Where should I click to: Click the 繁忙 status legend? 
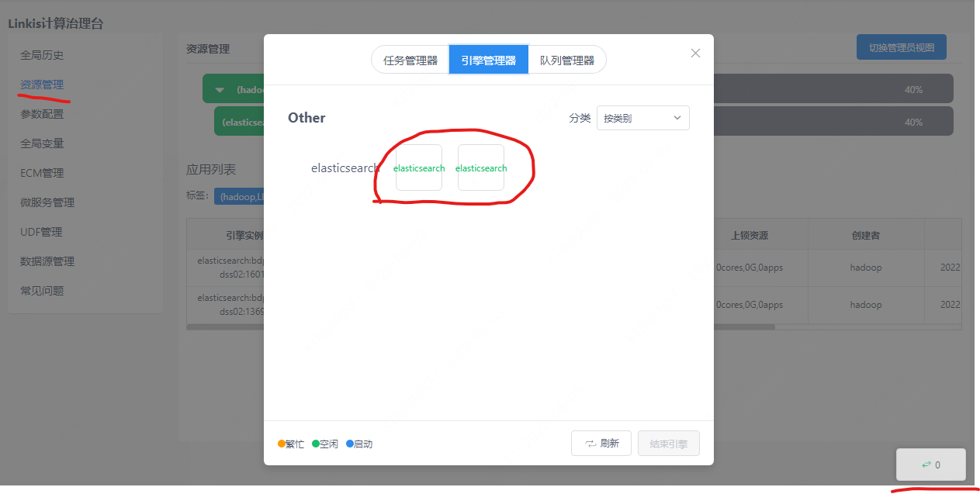pyautogui.click(x=291, y=444)
